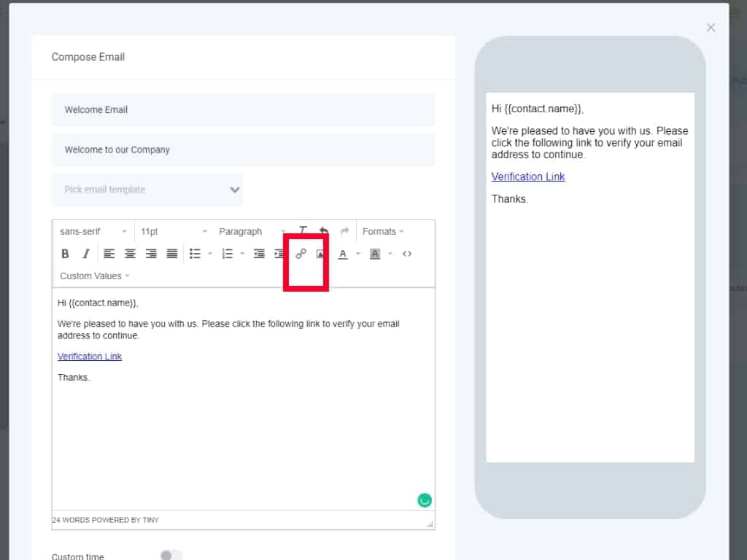Insert an image into the email

pos(320,254)
